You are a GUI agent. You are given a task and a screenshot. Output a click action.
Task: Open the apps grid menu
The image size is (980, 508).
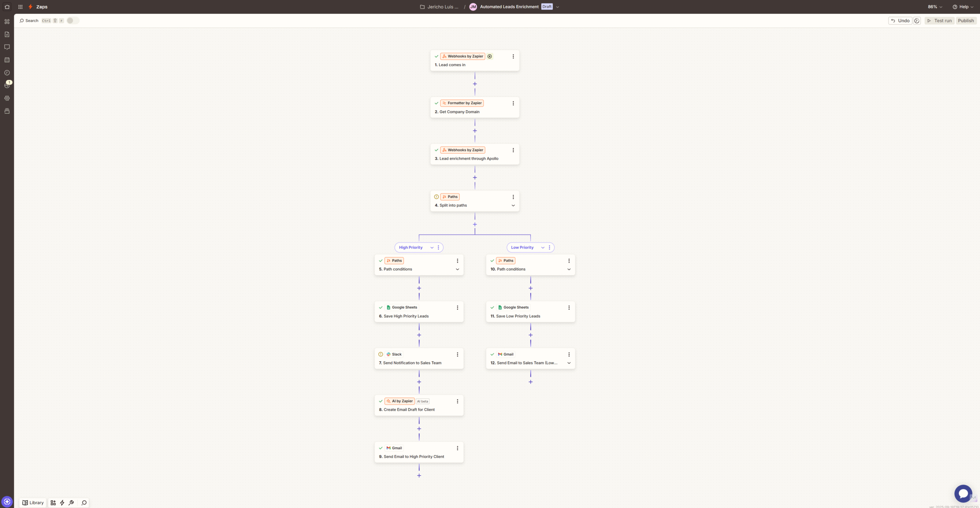pos(20,7)
